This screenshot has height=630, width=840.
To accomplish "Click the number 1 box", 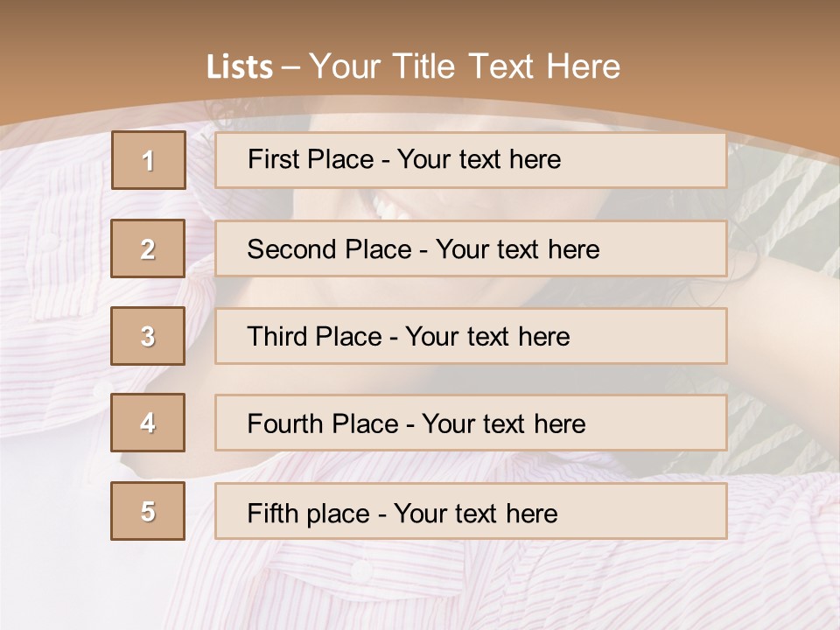I will point(148,160).
